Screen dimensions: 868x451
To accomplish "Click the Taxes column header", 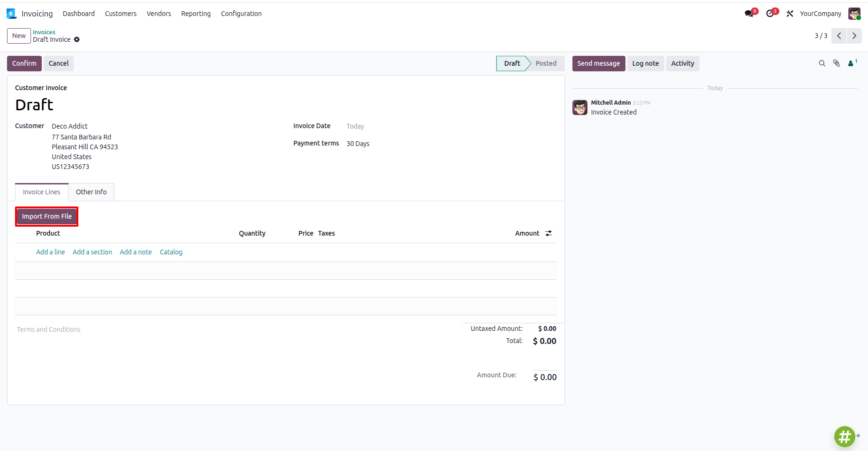I will coord(327,233).
